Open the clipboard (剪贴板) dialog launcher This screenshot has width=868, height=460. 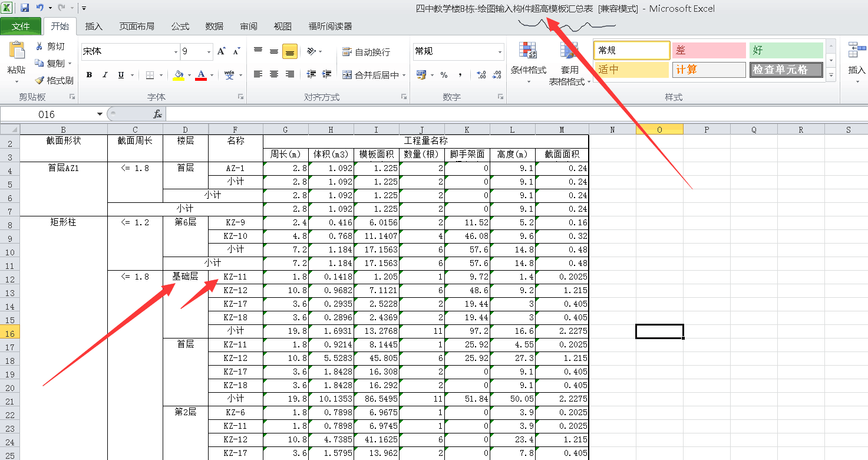(x=72, y=97)
